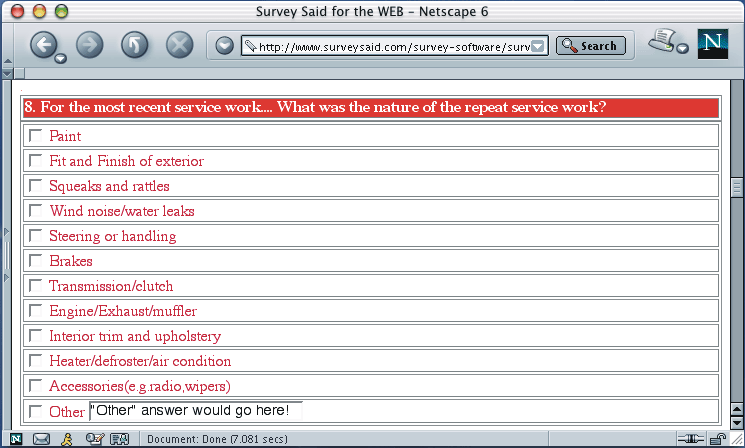The image size is (745, 448).
Task: Click the round arrow button left of URL bar
Action: tap(224, 46)
